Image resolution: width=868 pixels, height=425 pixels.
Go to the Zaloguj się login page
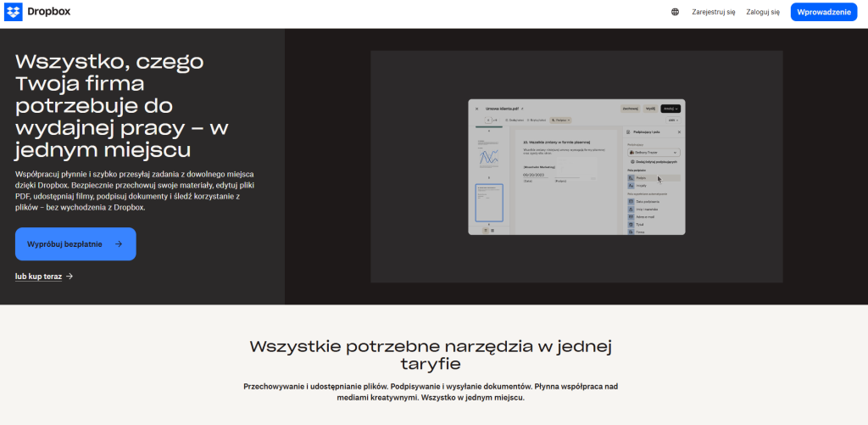(x=763, y=12)
